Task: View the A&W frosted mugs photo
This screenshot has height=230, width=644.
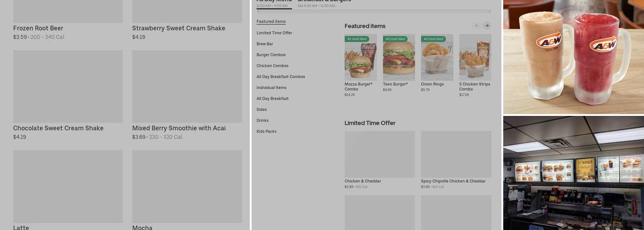Action: [573, 57]
